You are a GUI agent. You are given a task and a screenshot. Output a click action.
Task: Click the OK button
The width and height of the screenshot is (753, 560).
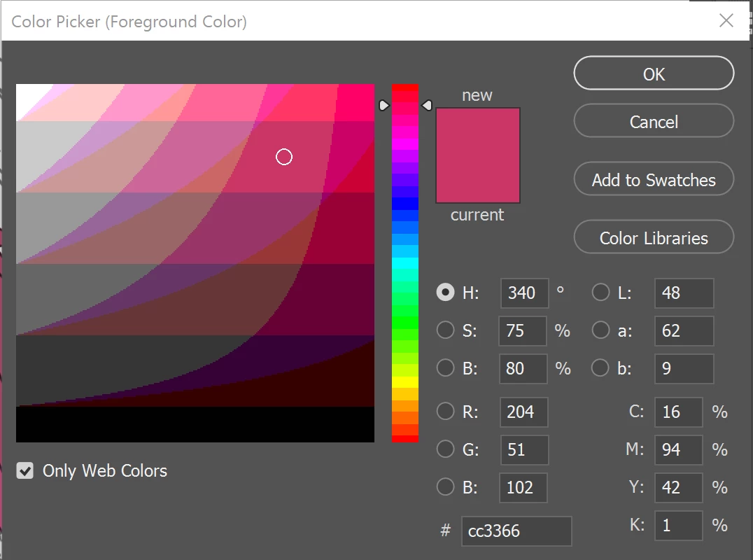pyautogui.click(x=654, y=73)
